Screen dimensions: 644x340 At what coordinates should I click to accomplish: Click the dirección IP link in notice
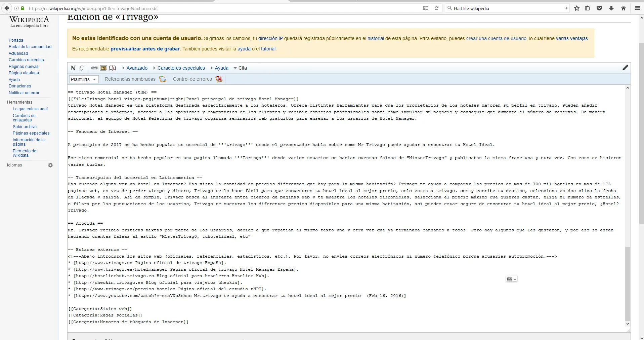pyautogui.click(x=270, y=38)
